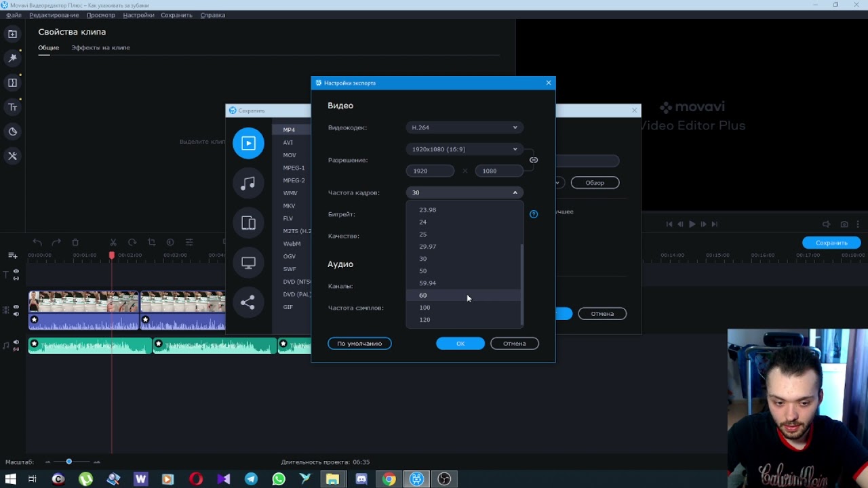Open the import media sidebar icon
Screen dimensions: 868x488
[x=12, y=34]
